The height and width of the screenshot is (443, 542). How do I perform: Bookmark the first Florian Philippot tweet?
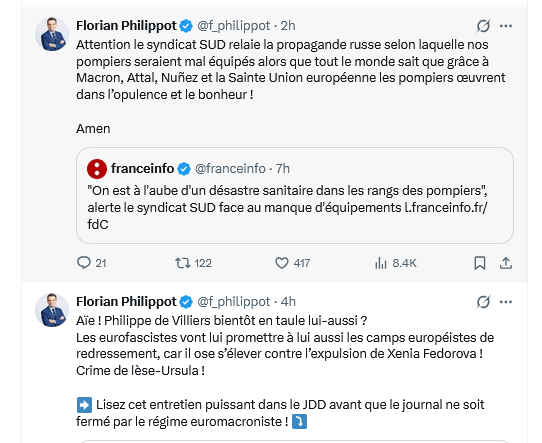point(479,263)
